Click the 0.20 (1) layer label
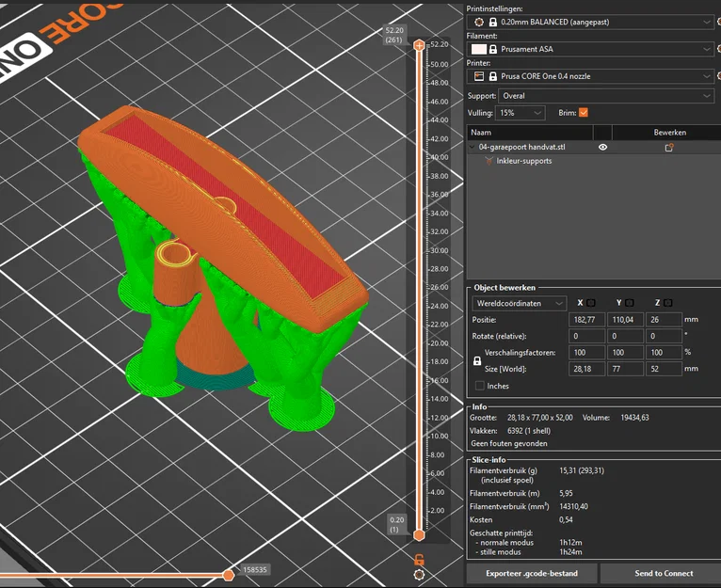 click(x=396, y=525)
